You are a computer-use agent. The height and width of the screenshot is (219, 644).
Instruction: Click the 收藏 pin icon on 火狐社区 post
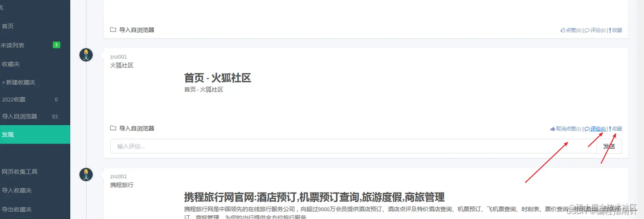point(610,129)
